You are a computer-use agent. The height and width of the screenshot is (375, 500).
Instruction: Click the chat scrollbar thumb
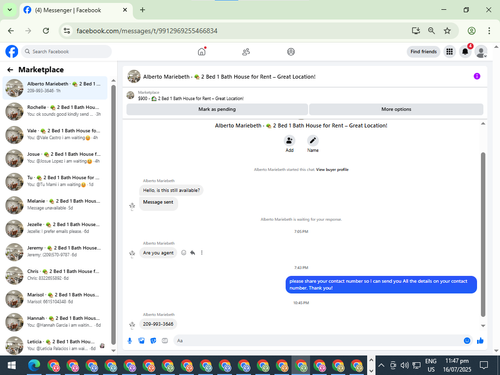[483, 234]
